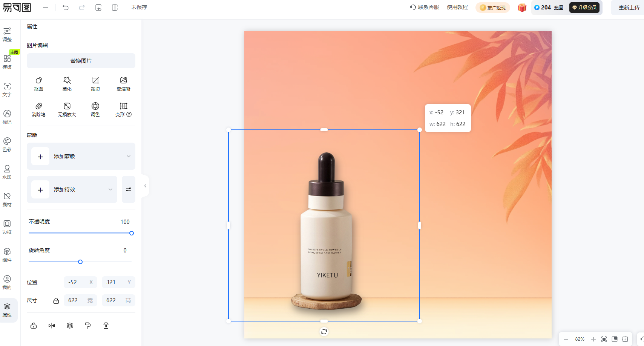
Task: Click the 替换图片 replace image button
Action: (x=81, y=61)
